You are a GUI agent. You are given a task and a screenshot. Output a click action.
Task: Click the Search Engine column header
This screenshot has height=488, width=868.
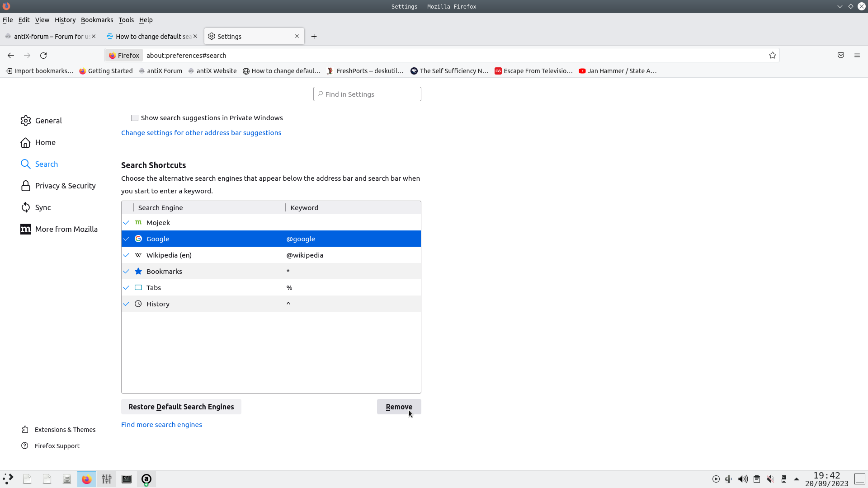tap(209, 208)
